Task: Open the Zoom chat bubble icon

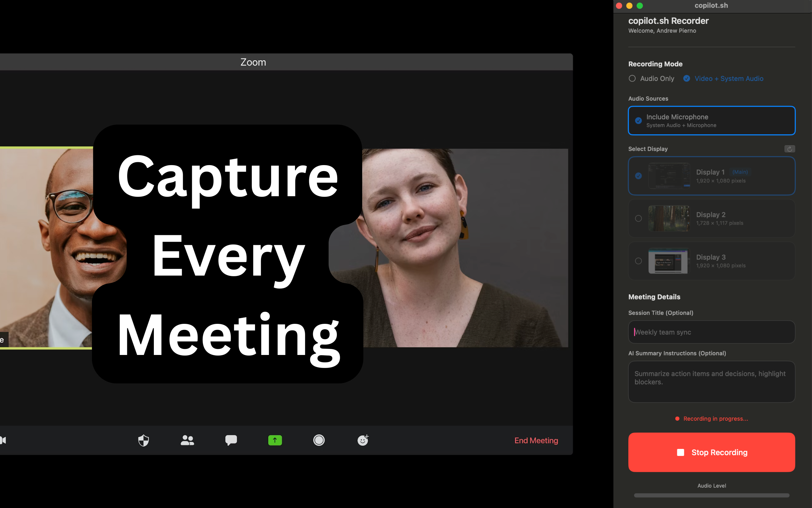Action: [231, 440]
